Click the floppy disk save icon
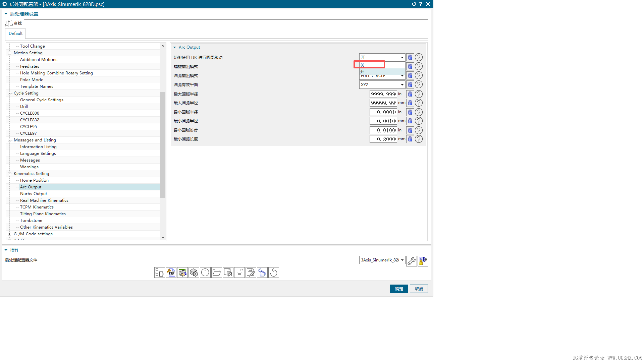This screenshot has width=644, height=362. coord(239,273)
